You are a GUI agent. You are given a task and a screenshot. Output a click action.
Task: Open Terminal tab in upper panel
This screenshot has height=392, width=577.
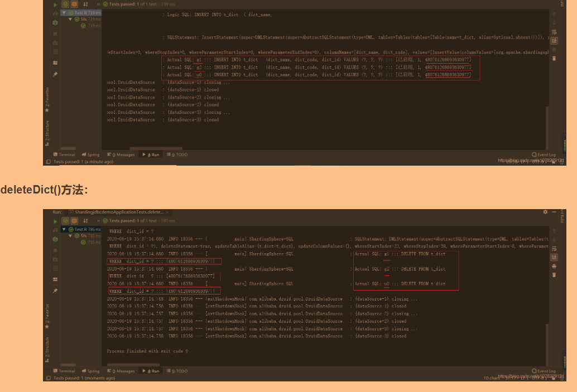point(64,155)
